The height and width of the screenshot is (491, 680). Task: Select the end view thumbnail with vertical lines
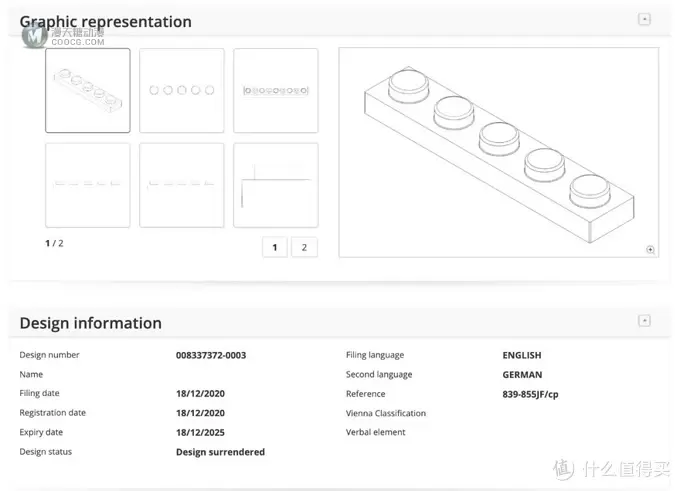pos(276,185)
